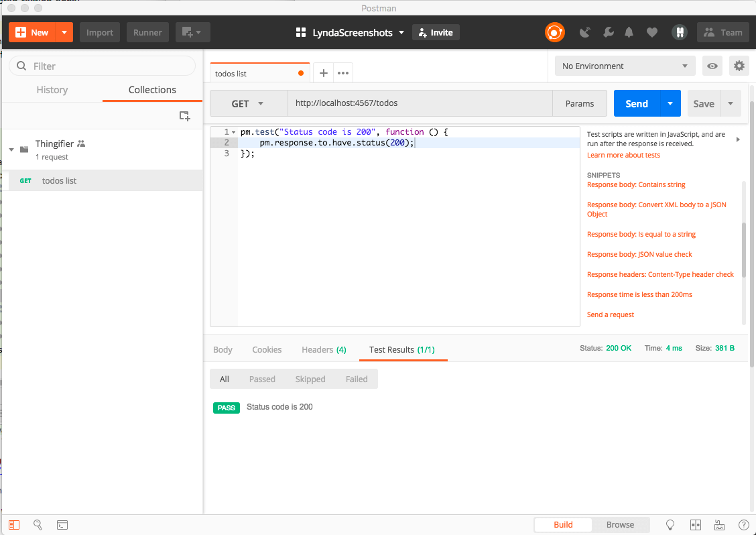Viewport: 756px width, 535px height.
Task: Click the environment quick look eye icon
Action: (x=712, y=66)
